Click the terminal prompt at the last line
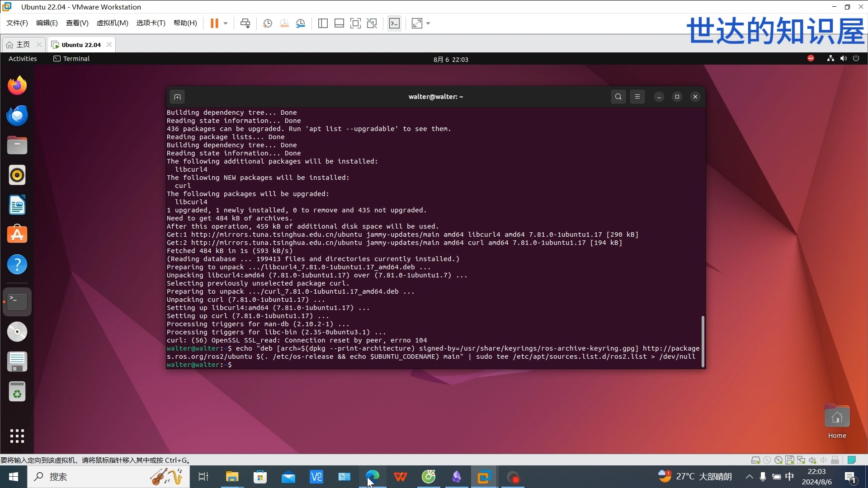Viewport: 868px width, 488px height. [x=199, y=365]
